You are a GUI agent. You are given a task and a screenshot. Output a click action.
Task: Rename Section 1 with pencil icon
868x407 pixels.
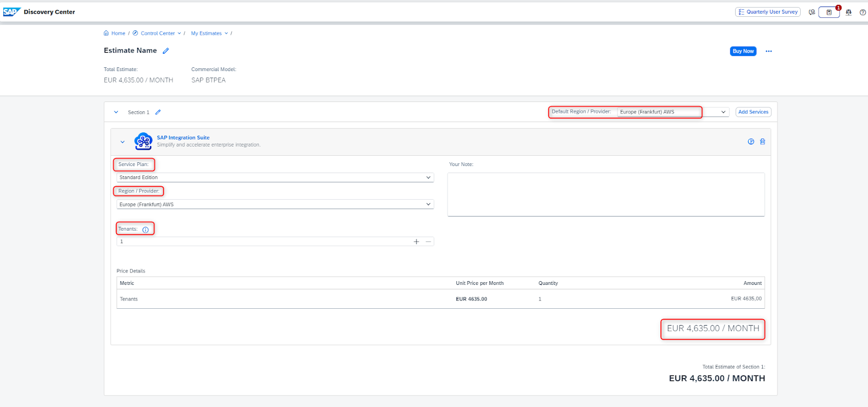158,112
